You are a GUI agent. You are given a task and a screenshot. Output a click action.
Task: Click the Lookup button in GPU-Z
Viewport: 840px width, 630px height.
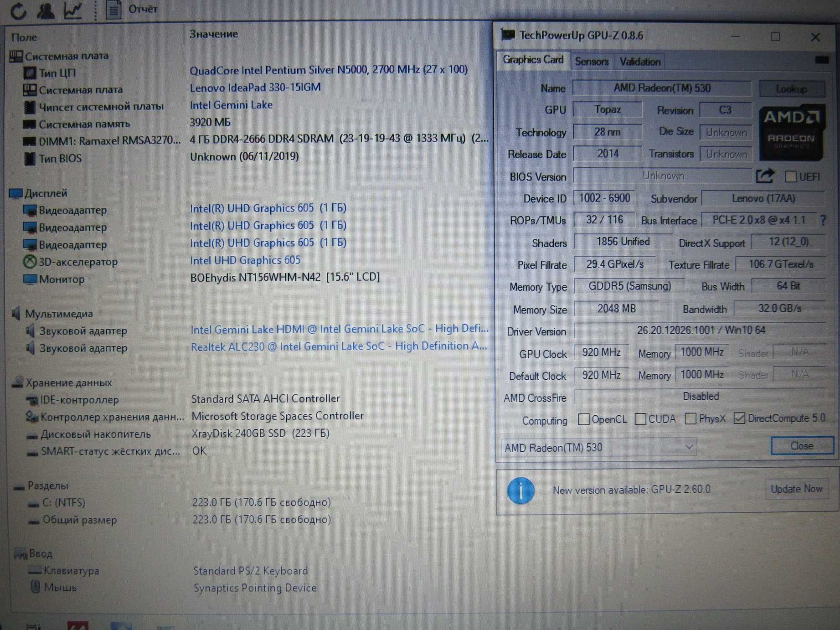792,89
